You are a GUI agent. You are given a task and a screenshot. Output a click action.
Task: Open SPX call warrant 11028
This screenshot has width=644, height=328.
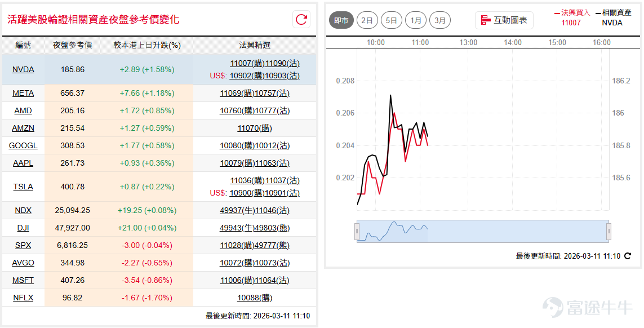[237, 245]
